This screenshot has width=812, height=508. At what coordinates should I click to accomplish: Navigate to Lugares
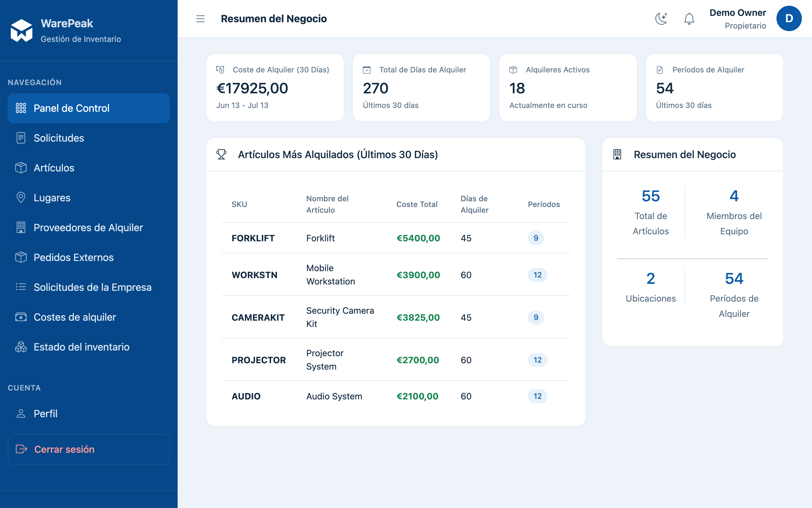coord(88,197)
